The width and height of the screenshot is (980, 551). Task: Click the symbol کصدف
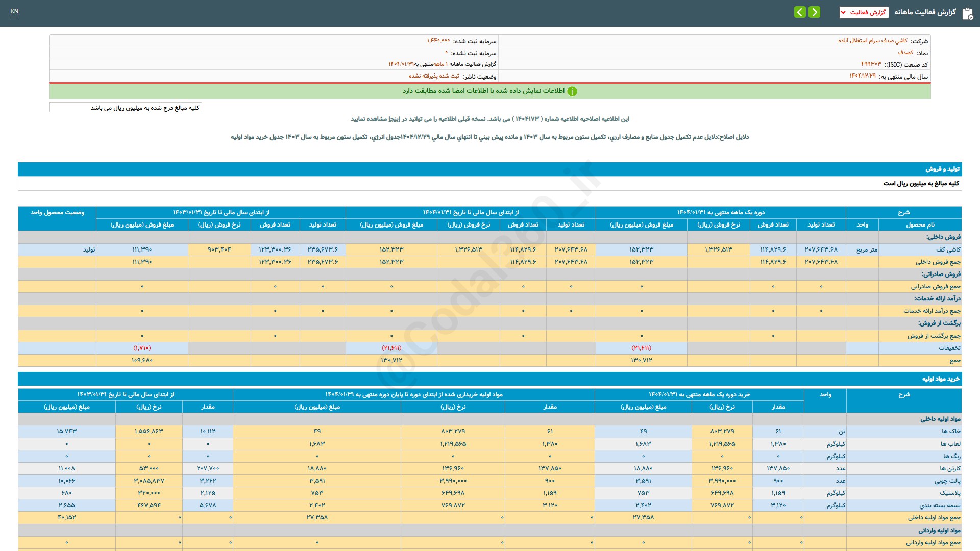pos(905,53)
